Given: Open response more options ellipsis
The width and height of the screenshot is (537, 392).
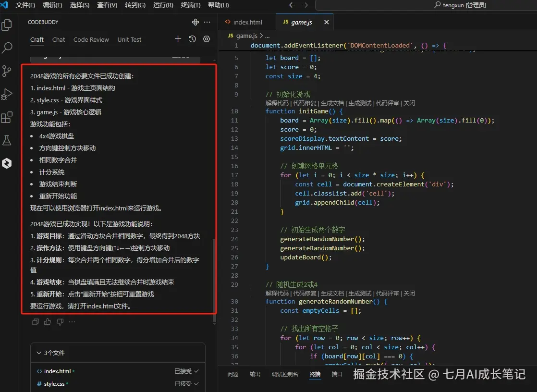Looking at the screenshot, I should tap(72, 322).
